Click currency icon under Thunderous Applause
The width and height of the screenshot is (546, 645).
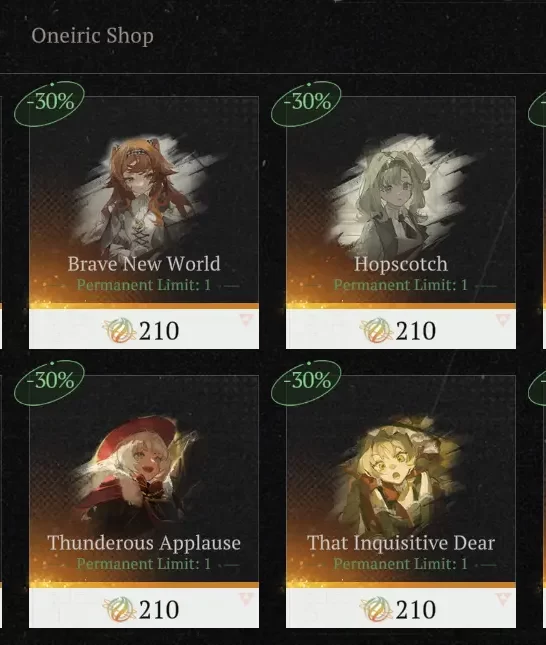[119, 610]
